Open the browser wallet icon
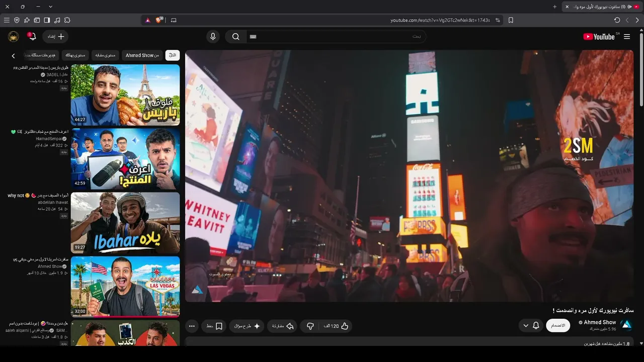The image size is (644, 362). coord(37,20)
